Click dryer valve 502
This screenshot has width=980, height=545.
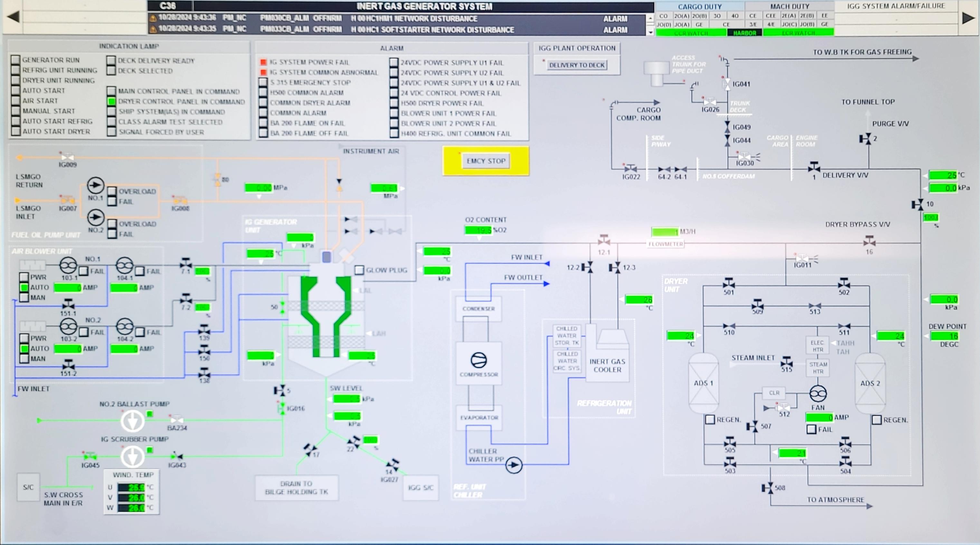(x=844, y=283)
